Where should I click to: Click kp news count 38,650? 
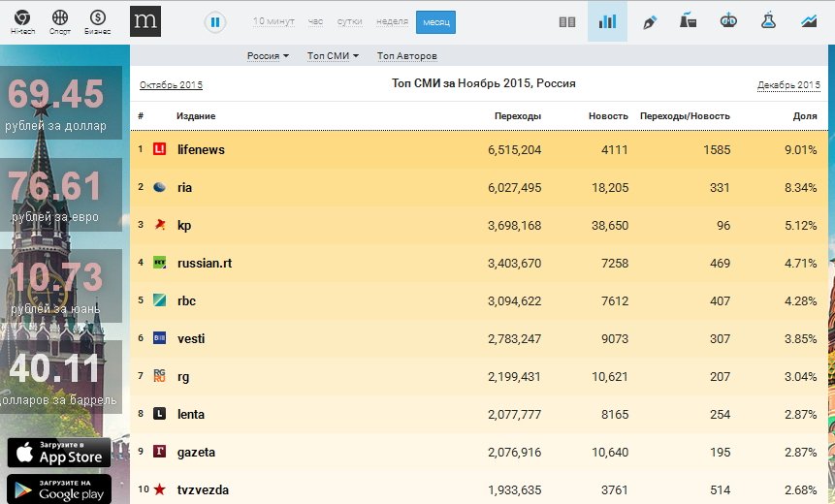pyautogui.click(x=610, y=226)
